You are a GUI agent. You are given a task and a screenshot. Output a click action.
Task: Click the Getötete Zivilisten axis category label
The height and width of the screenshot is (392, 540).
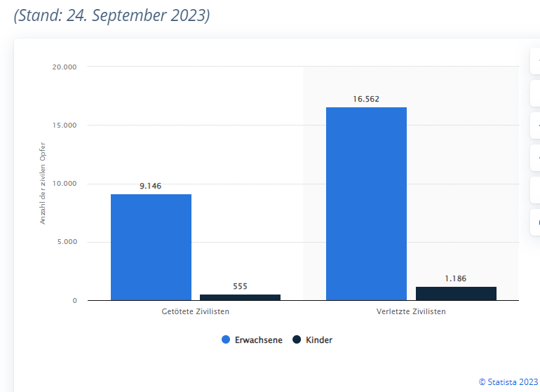tap(195, 311)
